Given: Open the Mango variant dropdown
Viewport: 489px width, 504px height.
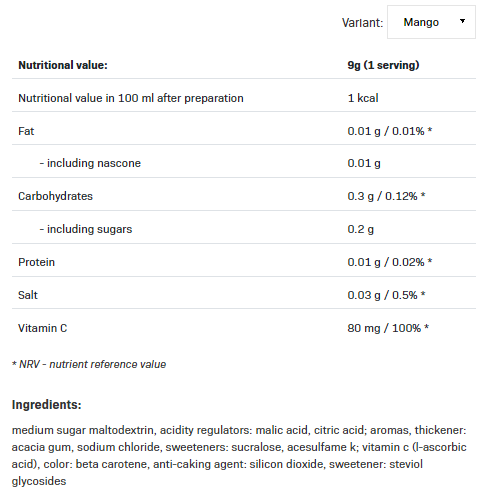Looking at the screenshot, I should 431,22.
